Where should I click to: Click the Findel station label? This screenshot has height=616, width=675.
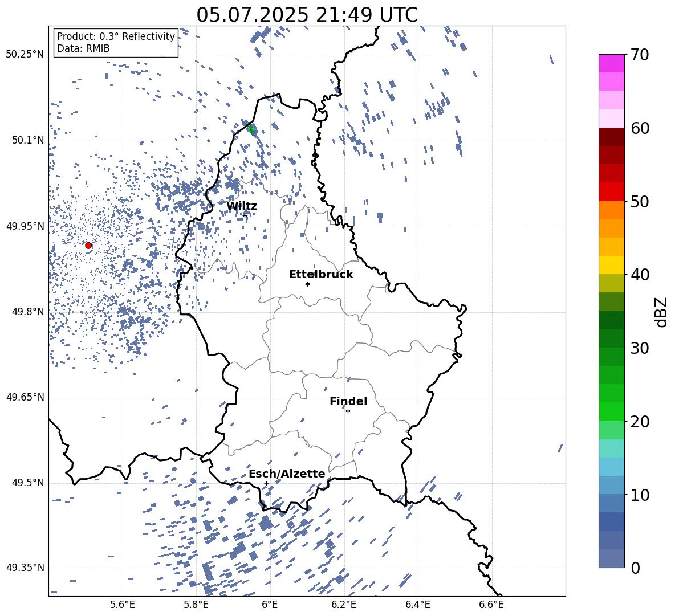(348, 401)
